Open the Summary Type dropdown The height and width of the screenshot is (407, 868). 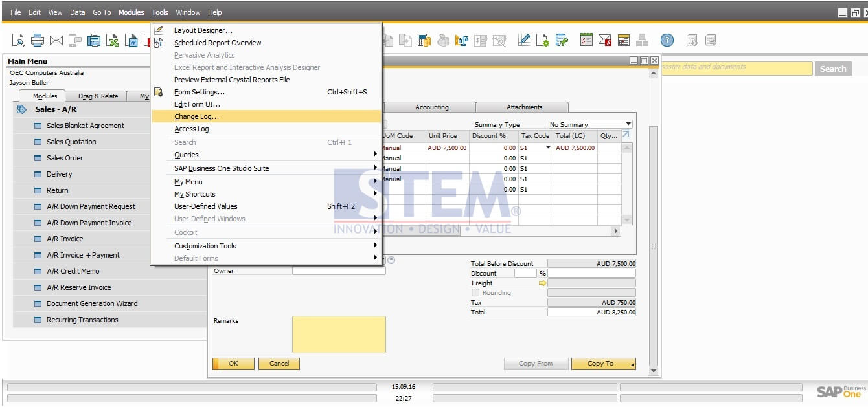628,124
